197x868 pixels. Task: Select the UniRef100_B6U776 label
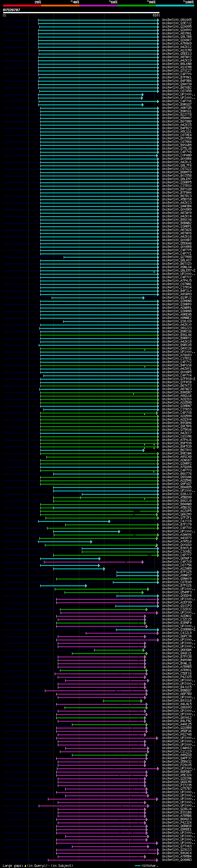click(176, 474)
